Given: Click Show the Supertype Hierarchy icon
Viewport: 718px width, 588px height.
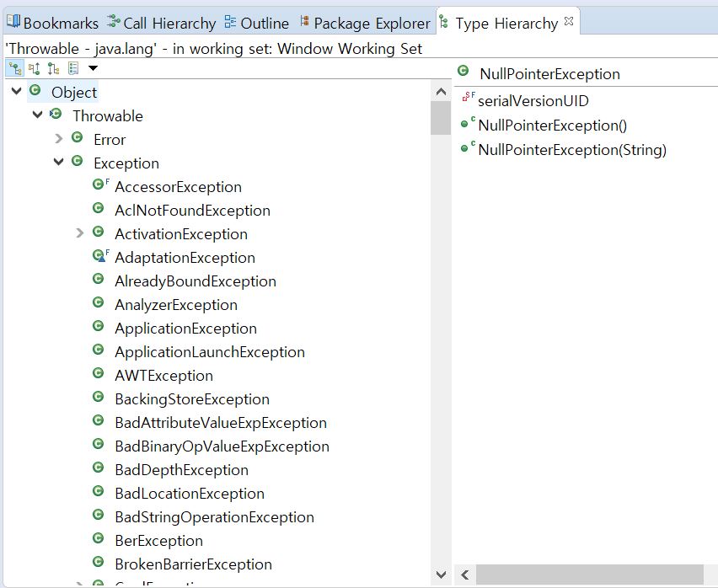Looking at the screenshot, I should click(35, 68).
